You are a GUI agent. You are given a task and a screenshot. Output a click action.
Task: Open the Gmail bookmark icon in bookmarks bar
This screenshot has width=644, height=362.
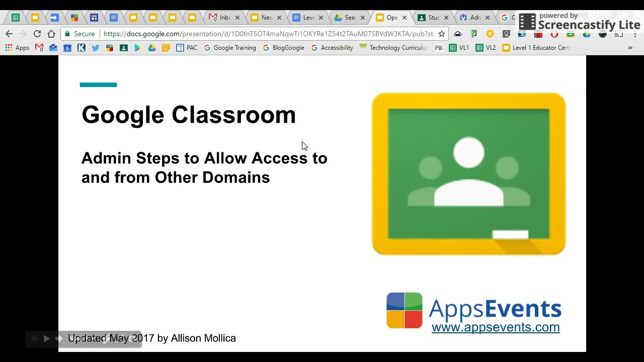[x=39, y=48]
